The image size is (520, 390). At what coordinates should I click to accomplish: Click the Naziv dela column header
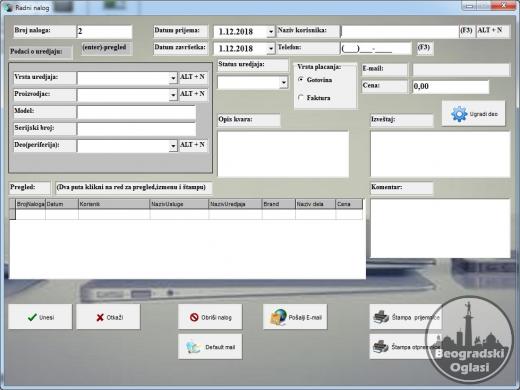(x=315, y=204)
